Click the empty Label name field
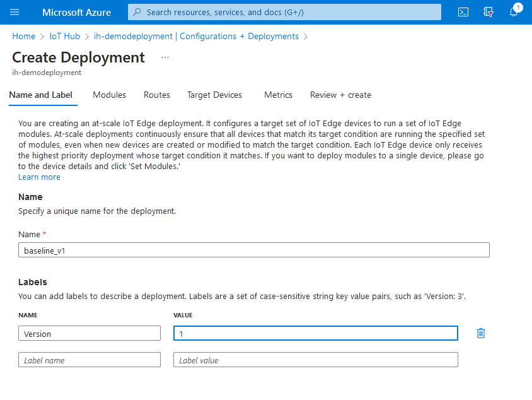The width and height of the screenshot is (532, 400). coord(90,360)
